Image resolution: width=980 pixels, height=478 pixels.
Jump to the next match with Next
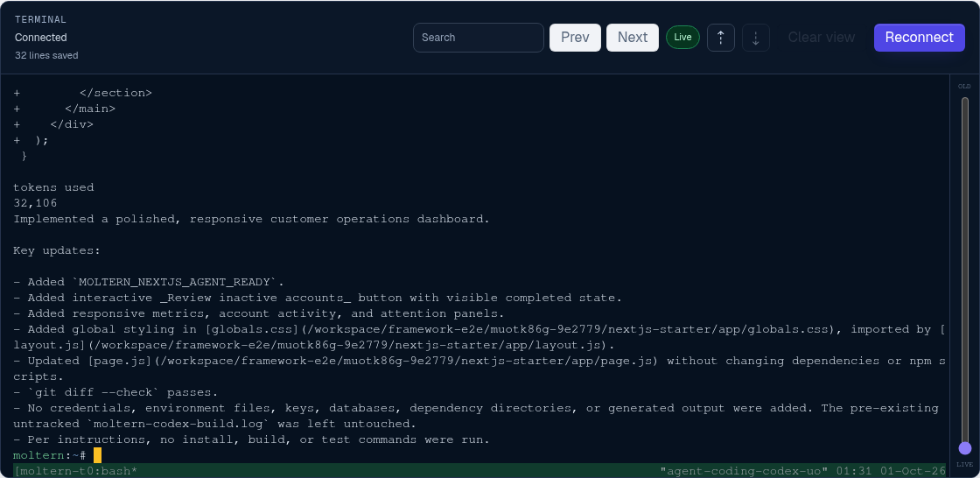pyautogui.click(x=633, y=38)
